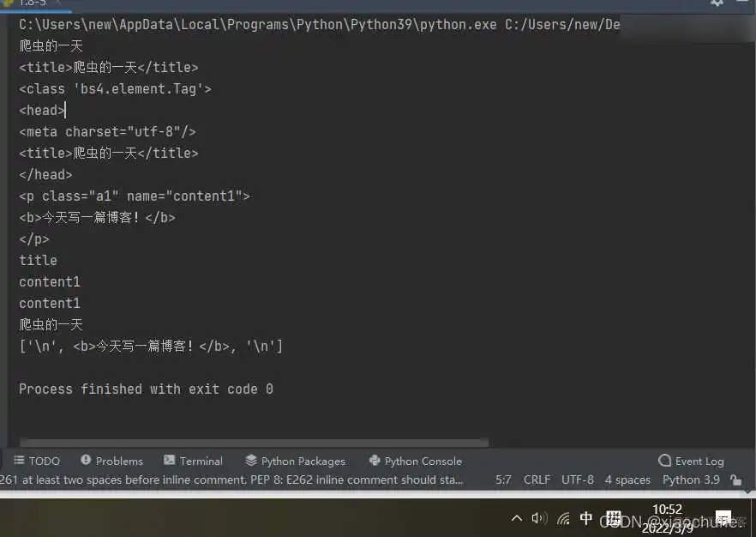Open the Python Packages tool window
This screenshot has height=537, width=756.
[x=295, y=461]
